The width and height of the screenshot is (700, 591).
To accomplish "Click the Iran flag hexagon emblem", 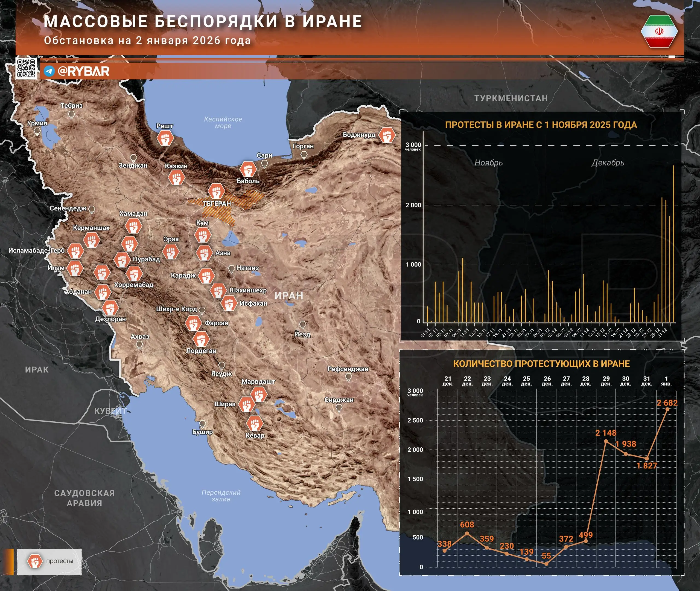I will tap(659, 31).
